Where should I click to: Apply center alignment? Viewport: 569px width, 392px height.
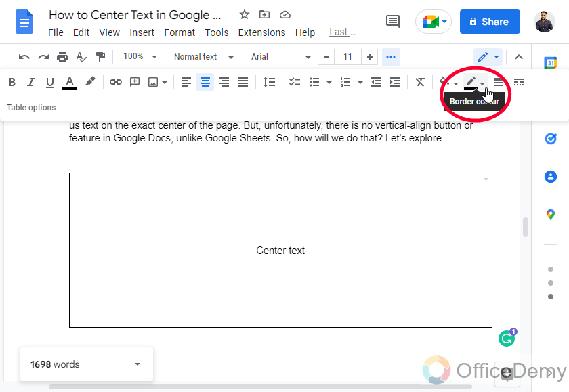pos(205,82)
